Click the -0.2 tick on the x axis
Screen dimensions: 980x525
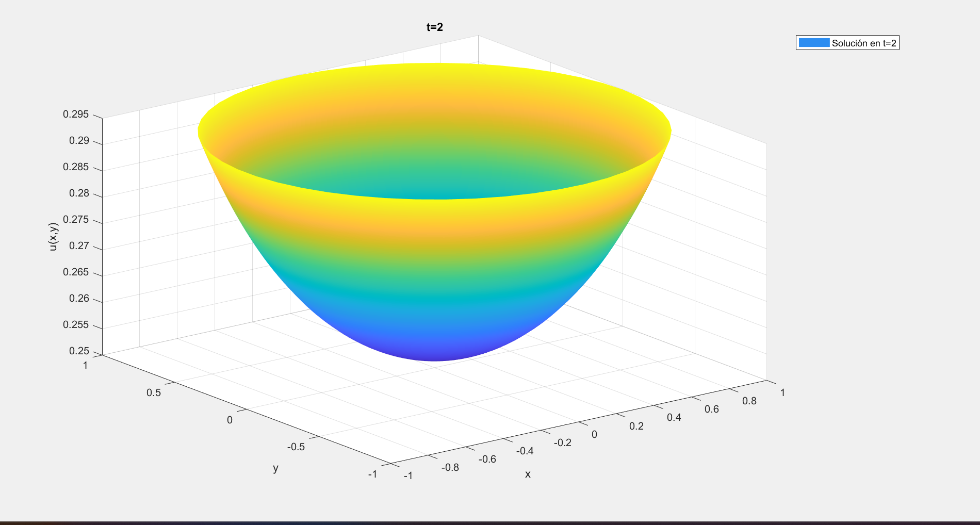562,442
